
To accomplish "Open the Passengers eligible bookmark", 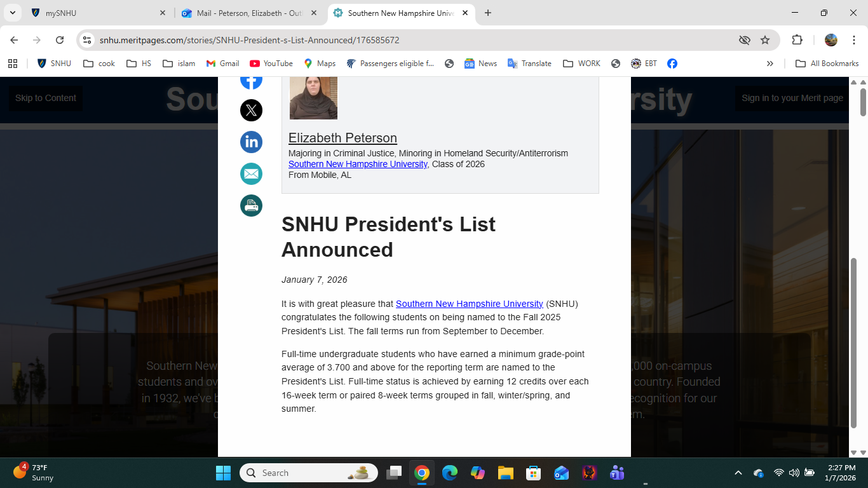I will (x=390, y=64).
